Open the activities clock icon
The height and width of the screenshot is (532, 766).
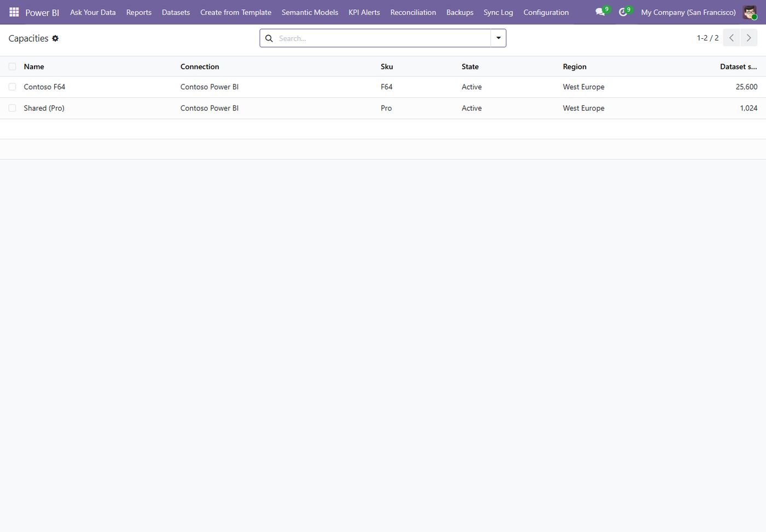tap(623, 12)
